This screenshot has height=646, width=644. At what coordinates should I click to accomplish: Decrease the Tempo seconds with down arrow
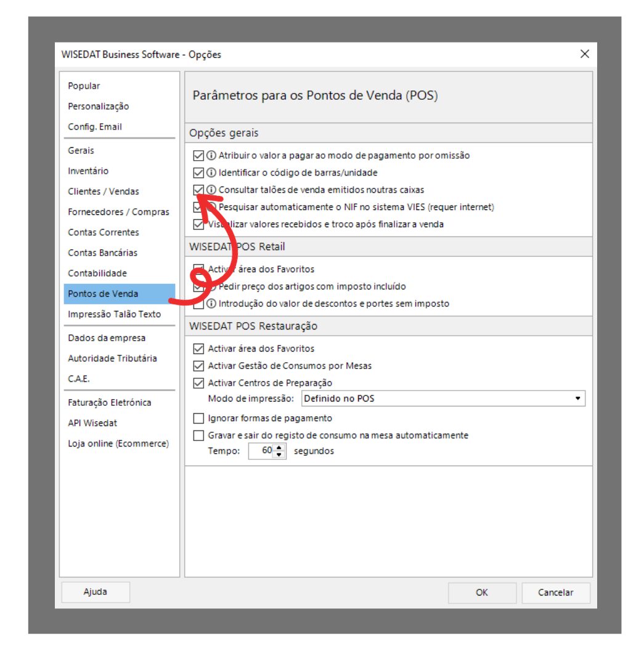(x=280, y=455)
